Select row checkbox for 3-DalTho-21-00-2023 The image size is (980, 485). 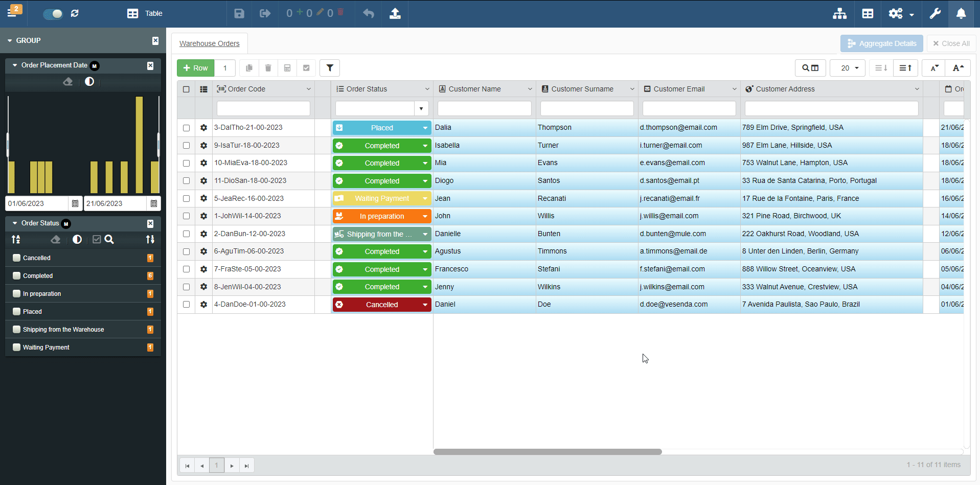[186, 128]
